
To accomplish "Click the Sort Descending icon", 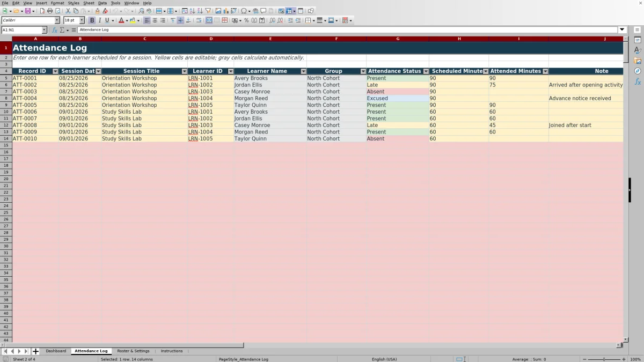I will point(200,11).
